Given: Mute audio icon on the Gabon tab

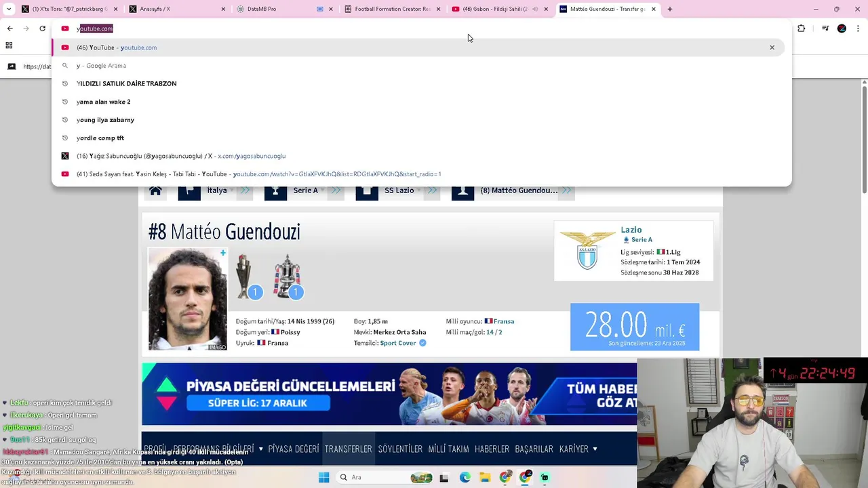Looking at the screenshot, I should pyautogui.click(x=535, y=9).
